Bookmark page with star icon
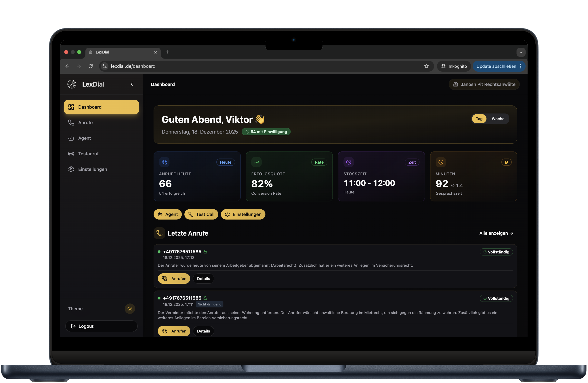The width and height of the screenshot is (588, 383). 426,66
